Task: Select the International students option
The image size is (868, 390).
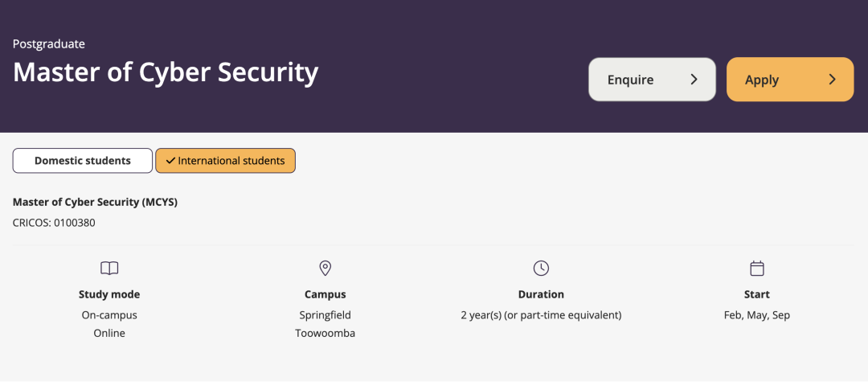Action: pyautogui.click(x=226, y=161)
